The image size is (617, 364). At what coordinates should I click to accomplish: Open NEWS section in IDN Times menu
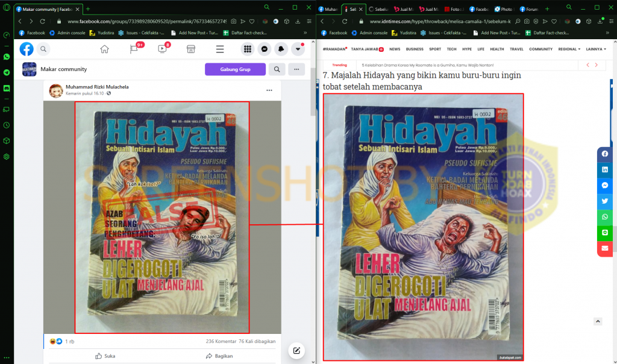[x=395, y=49]
